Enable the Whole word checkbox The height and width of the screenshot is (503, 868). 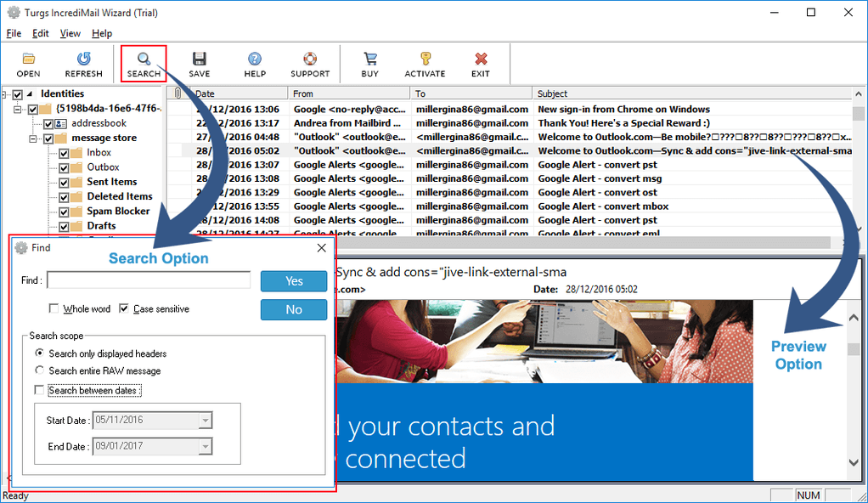pyautogui.click(x=54, y=309)
